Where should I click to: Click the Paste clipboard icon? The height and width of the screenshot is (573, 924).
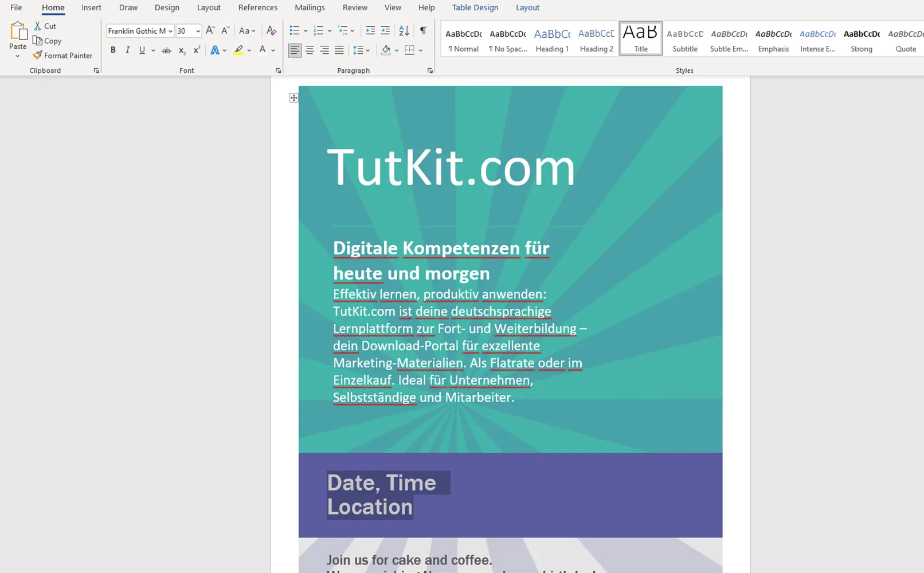(x=18, y=32)
